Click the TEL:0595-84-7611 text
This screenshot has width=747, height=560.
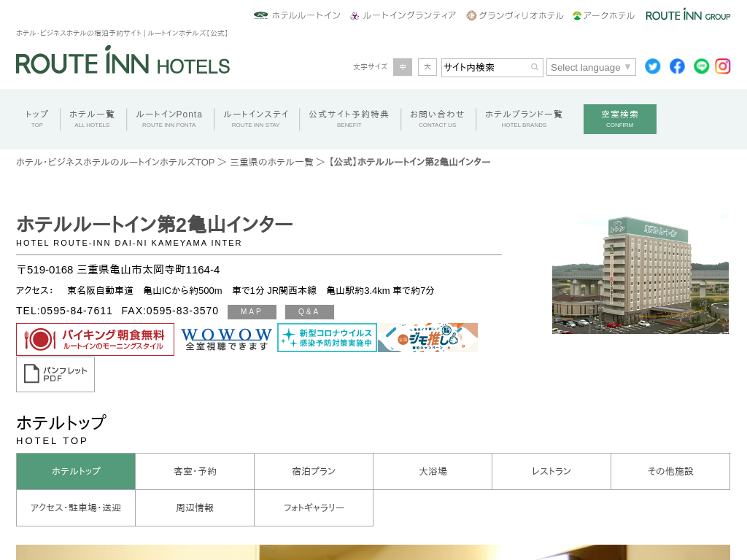tap(64, 311)
